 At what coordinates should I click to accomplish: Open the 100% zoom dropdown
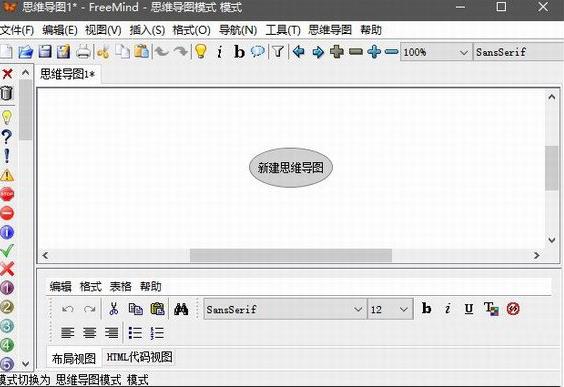[x=436, y=52]
